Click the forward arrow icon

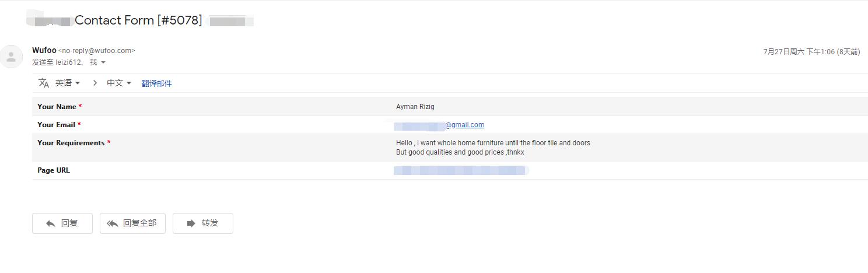coord(191,223)
